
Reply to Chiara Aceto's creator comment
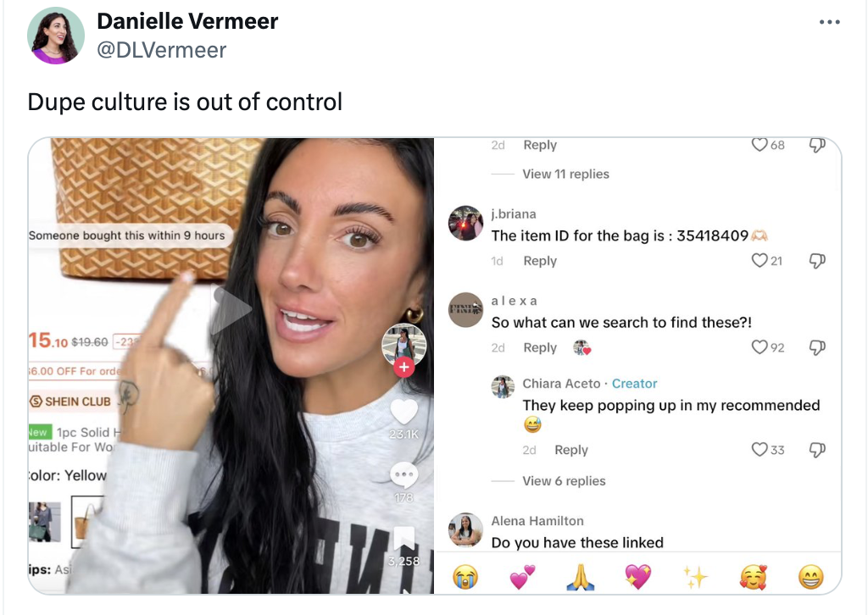570,450
